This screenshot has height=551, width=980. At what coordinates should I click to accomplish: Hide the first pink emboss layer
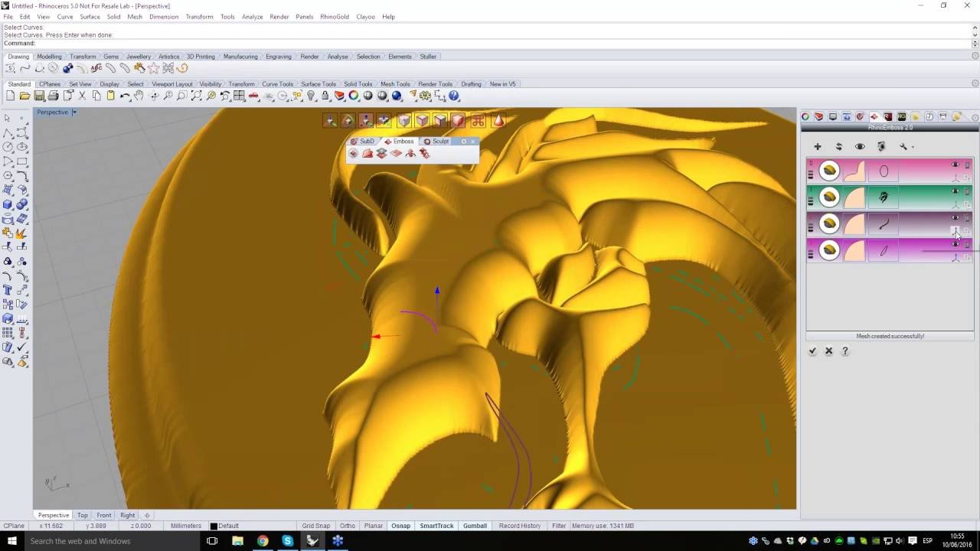tap(955, 165)
